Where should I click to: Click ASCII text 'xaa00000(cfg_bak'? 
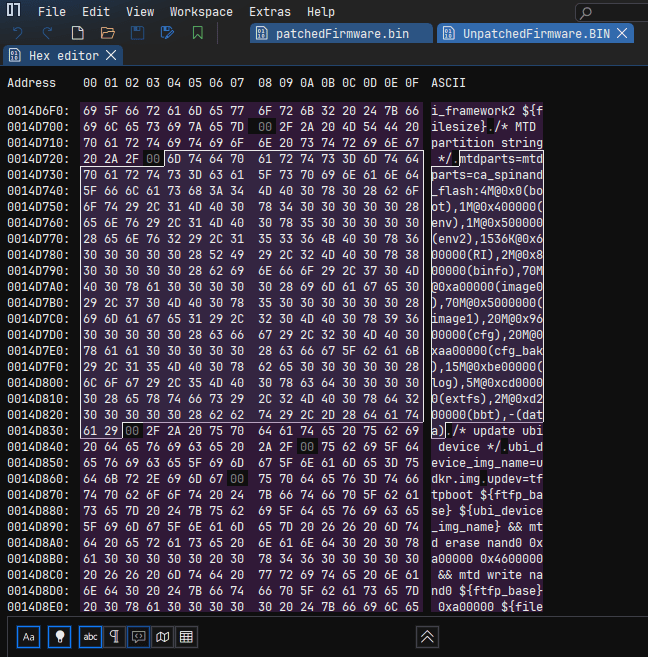click(487, 351)
